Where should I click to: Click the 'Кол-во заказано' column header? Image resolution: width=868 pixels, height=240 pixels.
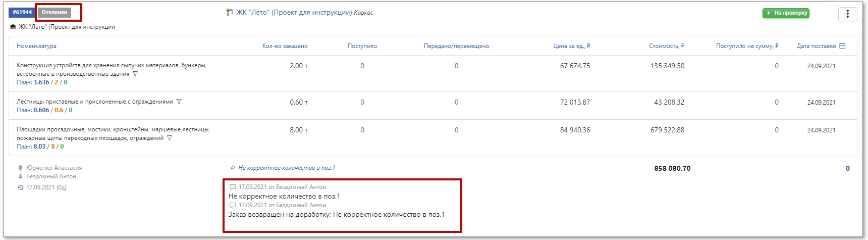click(x=285, y=46)
